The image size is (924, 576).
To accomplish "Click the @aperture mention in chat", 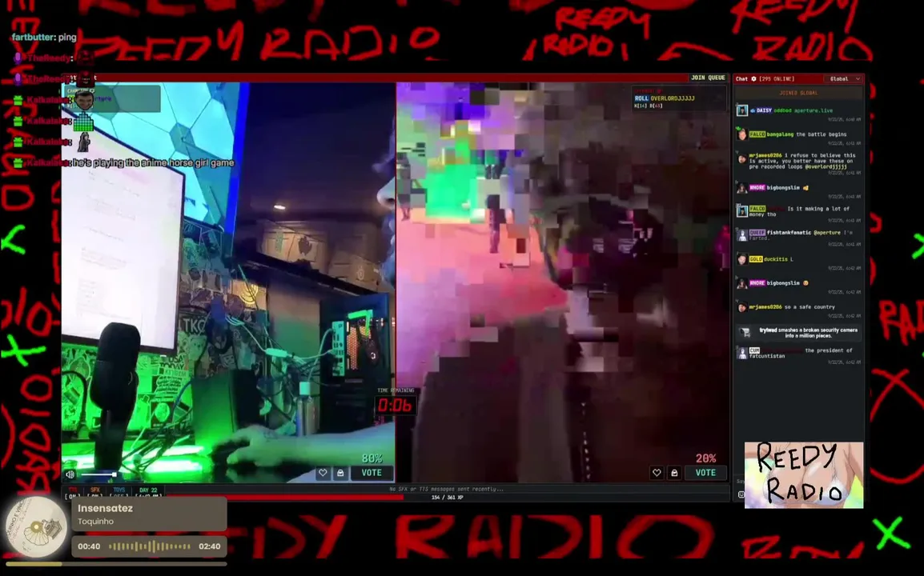I will pyautogui.click(x=826, y=233).
